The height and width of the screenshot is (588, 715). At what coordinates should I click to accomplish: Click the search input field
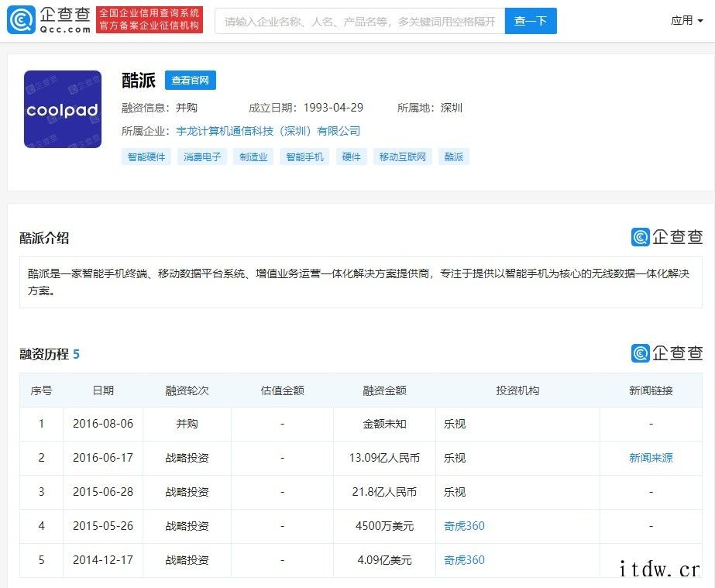point(359,21)
